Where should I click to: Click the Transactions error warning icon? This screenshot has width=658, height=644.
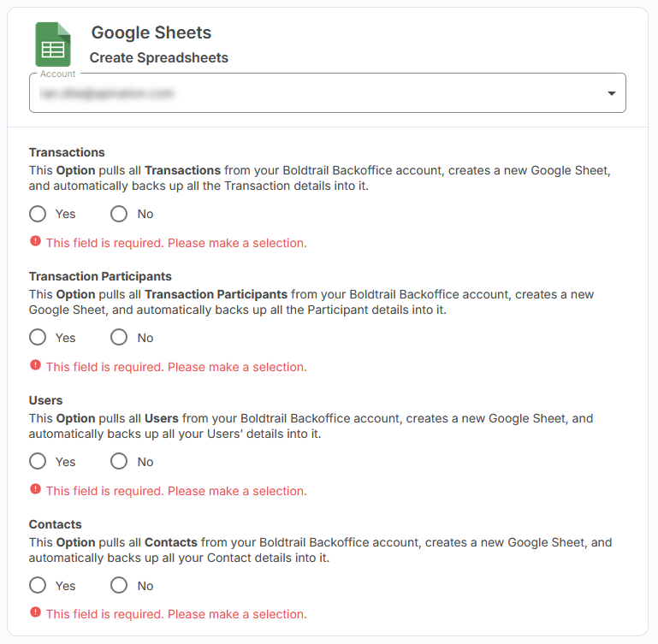pyautogui.click(x=35, y=242)
